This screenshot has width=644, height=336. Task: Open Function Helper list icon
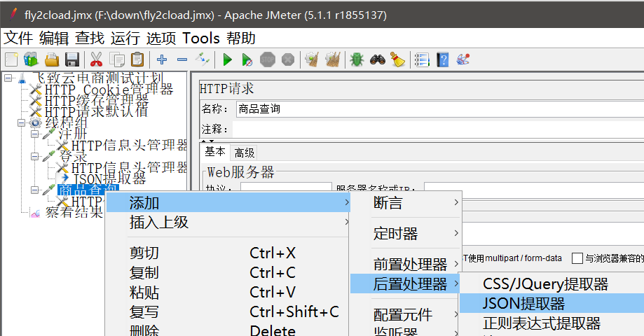pos(422,60)
